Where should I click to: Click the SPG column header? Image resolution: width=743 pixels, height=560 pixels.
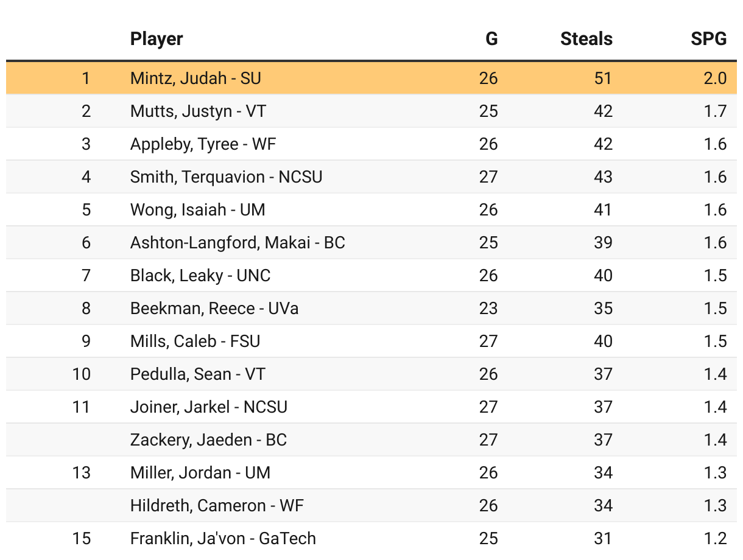709,39
